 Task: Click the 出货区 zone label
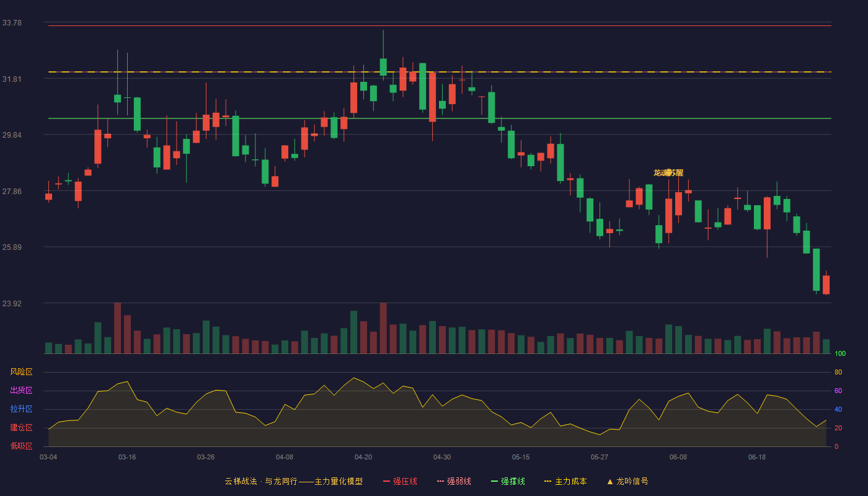click(21, 391)
